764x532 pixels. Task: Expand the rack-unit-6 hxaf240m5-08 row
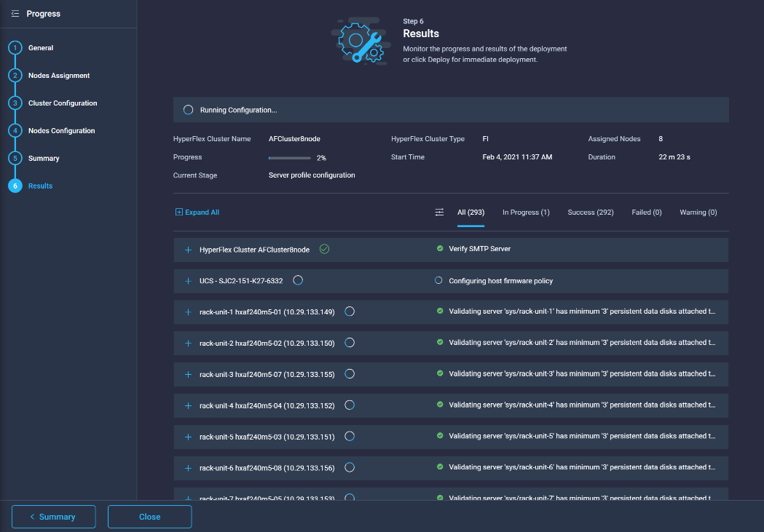(x=188, y=468)
